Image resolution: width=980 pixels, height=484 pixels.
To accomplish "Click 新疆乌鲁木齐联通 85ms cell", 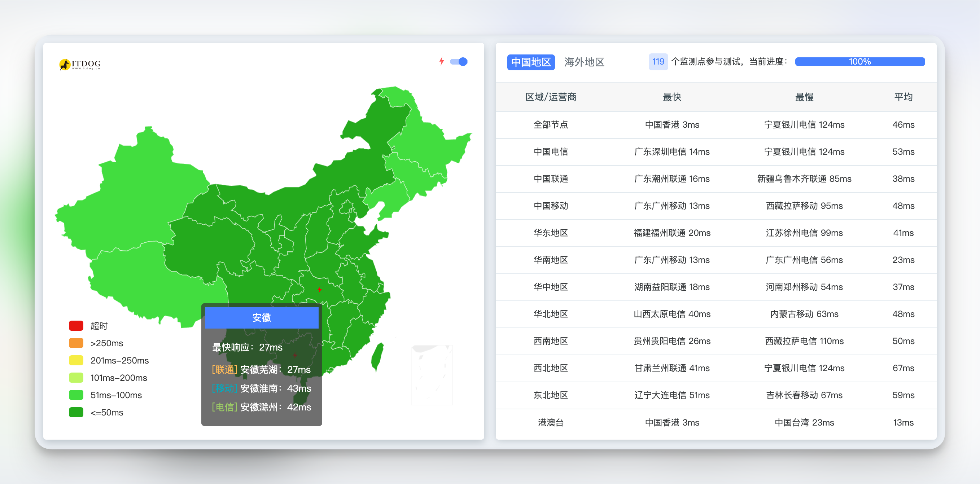I will pyautogui.click(x=804, y=179).
